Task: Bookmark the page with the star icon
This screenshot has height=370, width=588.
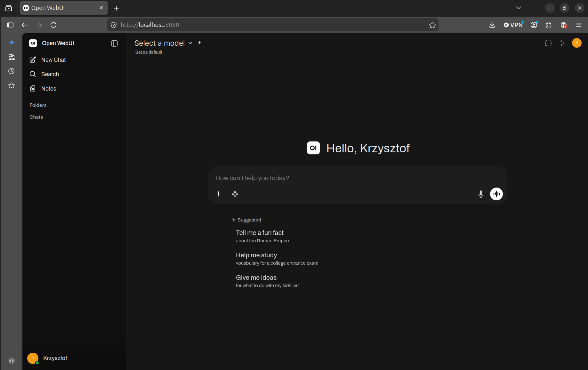Action: tap(432, 25)
